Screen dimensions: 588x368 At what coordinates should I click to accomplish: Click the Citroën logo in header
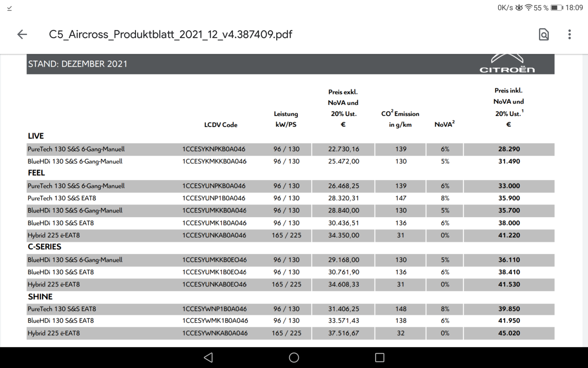tap(507, 64)
